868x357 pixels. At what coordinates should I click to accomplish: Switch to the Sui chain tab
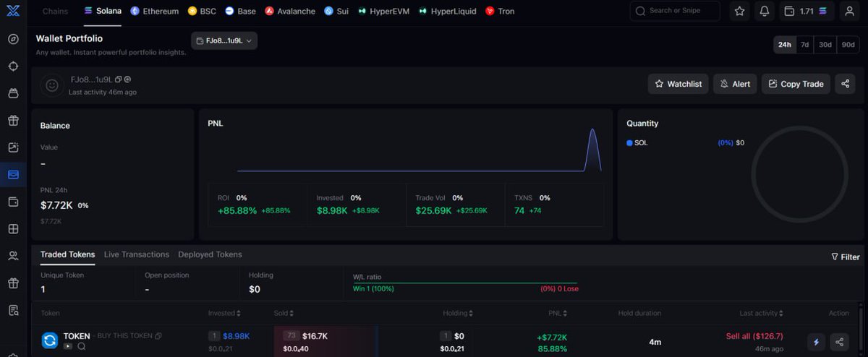point(336,11)
